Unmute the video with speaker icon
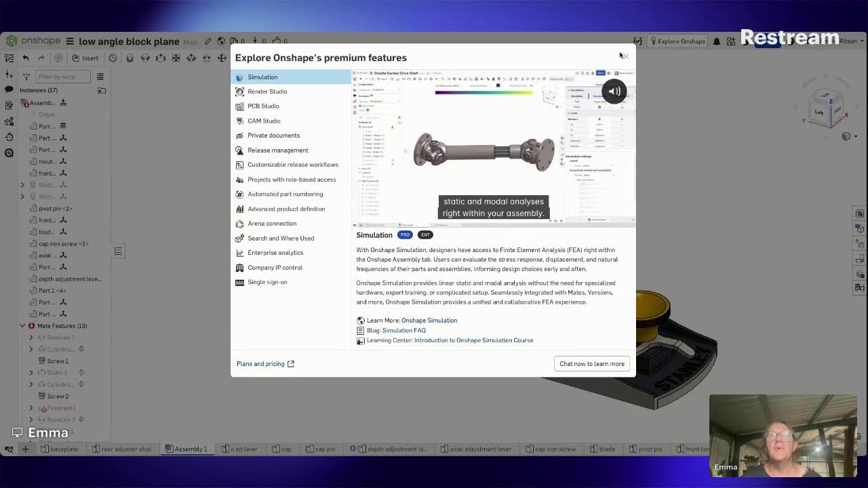This screenshot has height=488, width=868. pyautogui.click(x=614, y=91)
